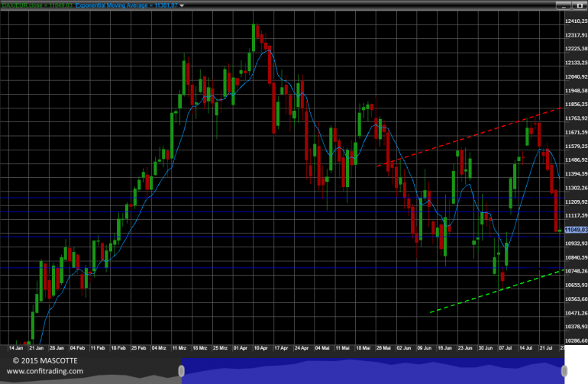This screenshot has width=588, height=384.
Task: Click the 10655,93 price axis label
Action: coord(576,285)
